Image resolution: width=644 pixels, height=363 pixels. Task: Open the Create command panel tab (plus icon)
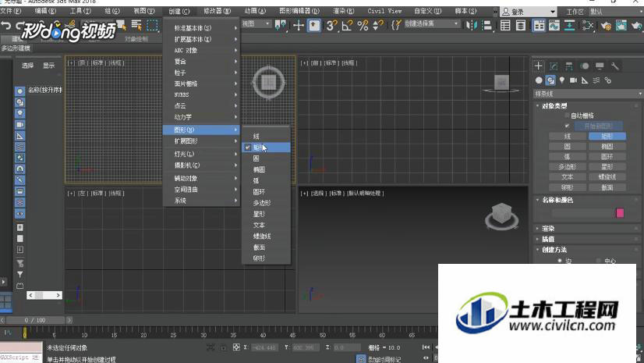pyautogui.click(x=539, y=66)
